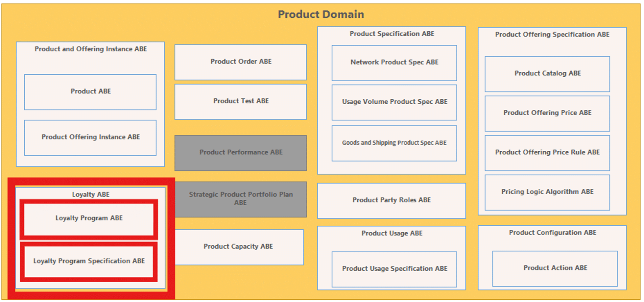Click the Loyalty ABE heading
The width and height of the screenshot is (644, 302).
click(x=91, y=194)
